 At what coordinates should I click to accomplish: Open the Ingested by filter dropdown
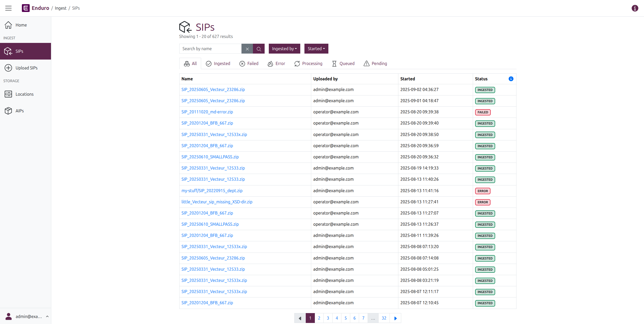(284, 49)
